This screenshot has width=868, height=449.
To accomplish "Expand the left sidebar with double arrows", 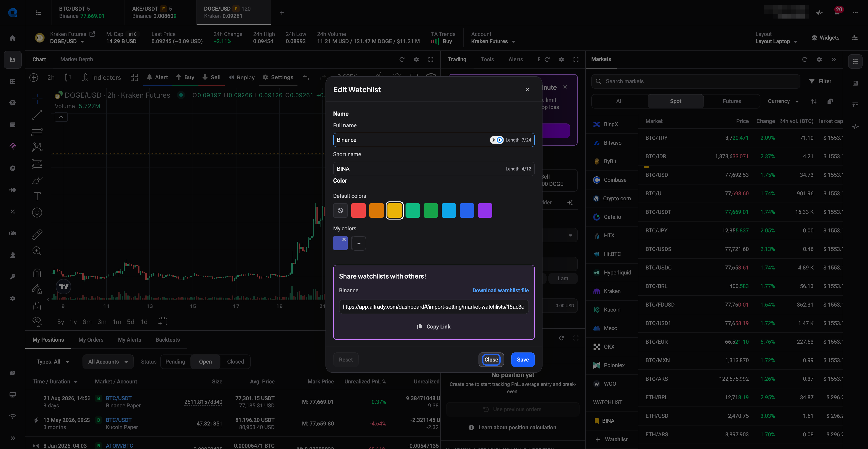I will point(12,438).
